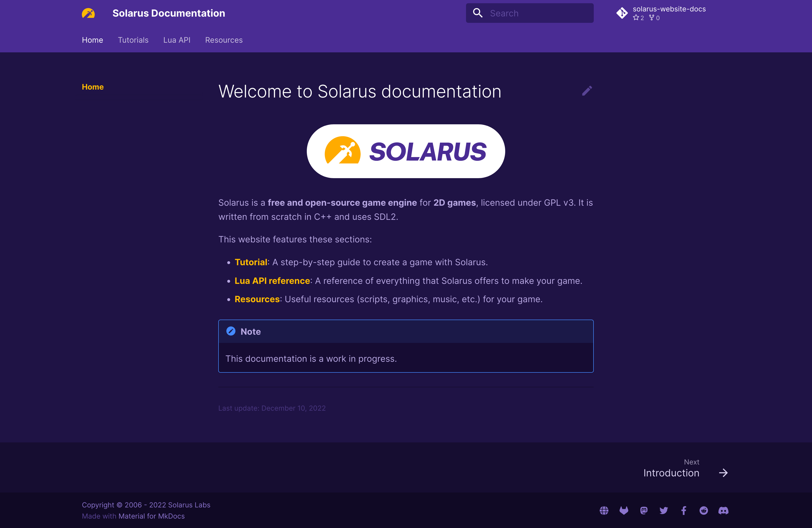Viewport: 812px width, 528px height.
Task: Select the Resources tab in navigation
Action: 224,40
